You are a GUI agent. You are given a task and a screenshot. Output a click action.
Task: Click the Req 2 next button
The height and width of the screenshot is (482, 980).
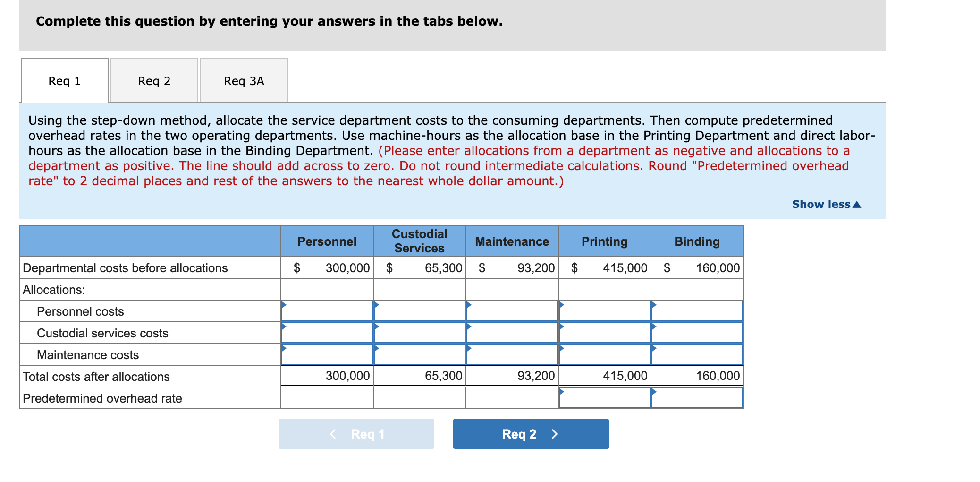point(531,434)
